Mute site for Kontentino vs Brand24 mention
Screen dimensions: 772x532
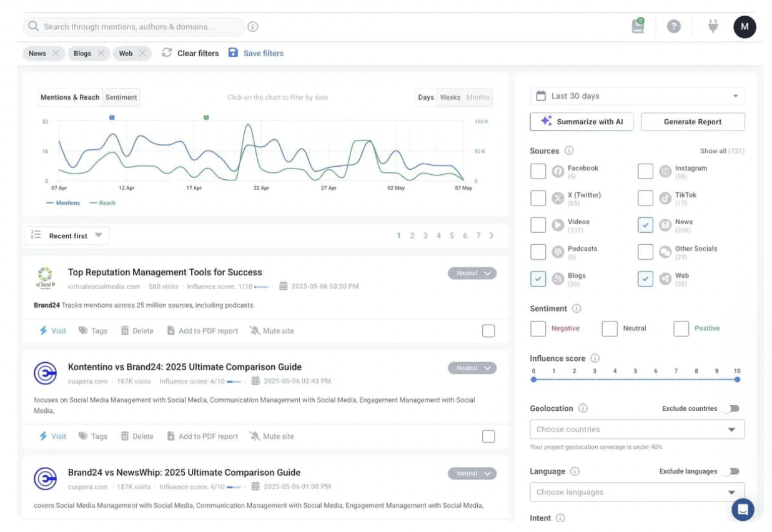click(x=272, y=436)
